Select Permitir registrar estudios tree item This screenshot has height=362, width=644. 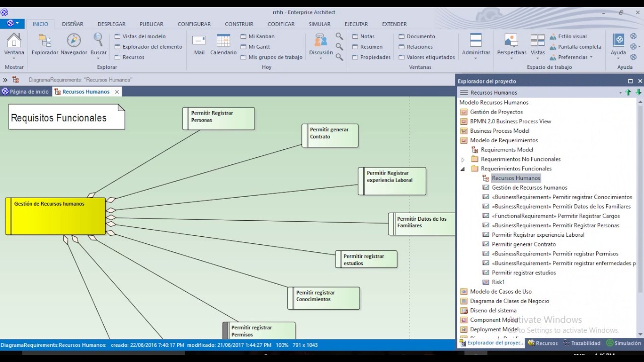pos(524,273)
